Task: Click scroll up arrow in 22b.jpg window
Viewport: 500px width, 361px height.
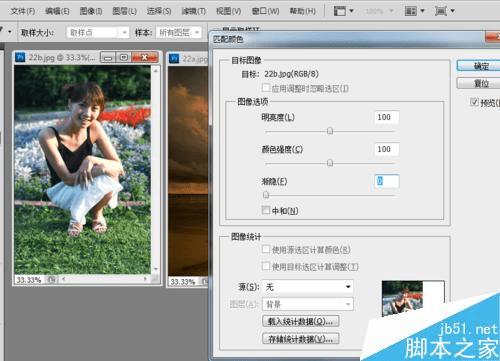Action: click(x=155, y=70)
